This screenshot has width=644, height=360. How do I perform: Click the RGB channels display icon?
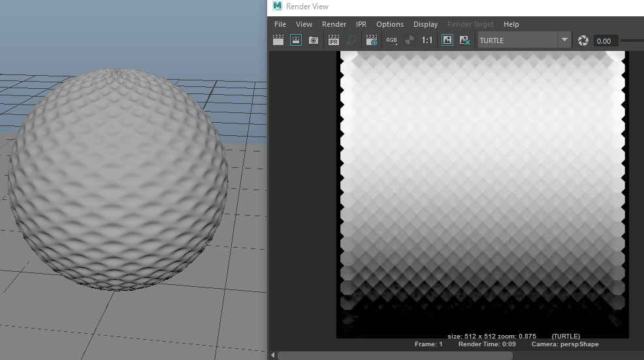(x=391, y=41)
